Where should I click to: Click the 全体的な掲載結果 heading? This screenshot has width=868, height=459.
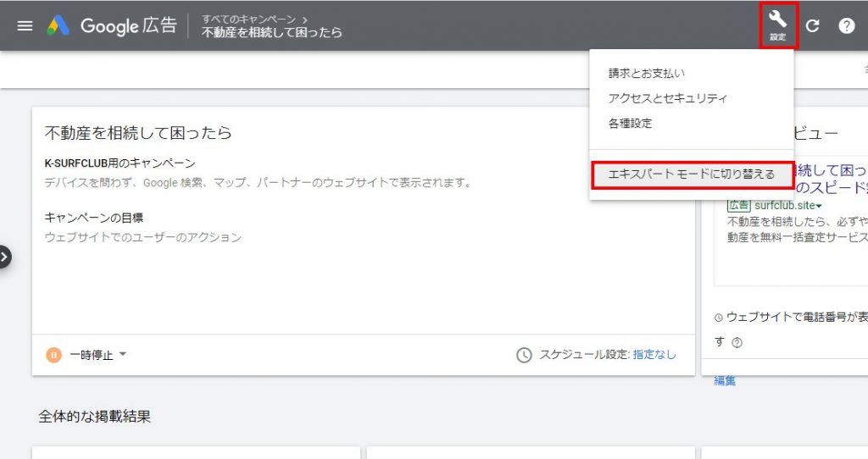click(95, 417)
